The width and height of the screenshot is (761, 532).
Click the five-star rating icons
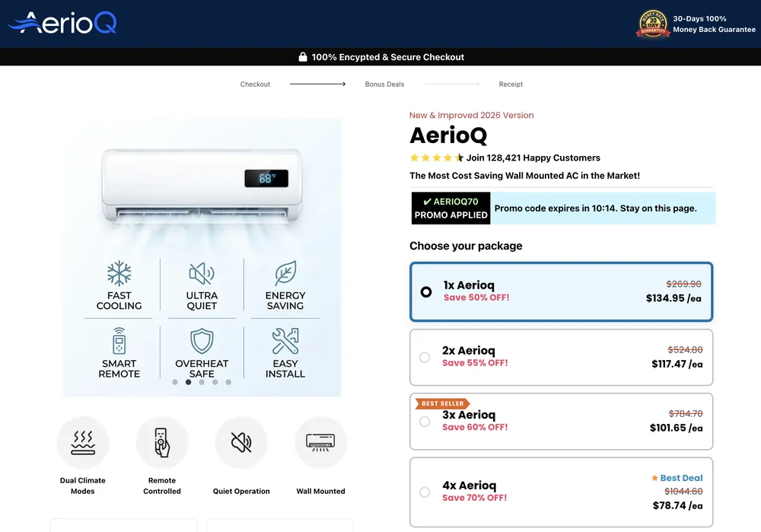pos(436,158)
